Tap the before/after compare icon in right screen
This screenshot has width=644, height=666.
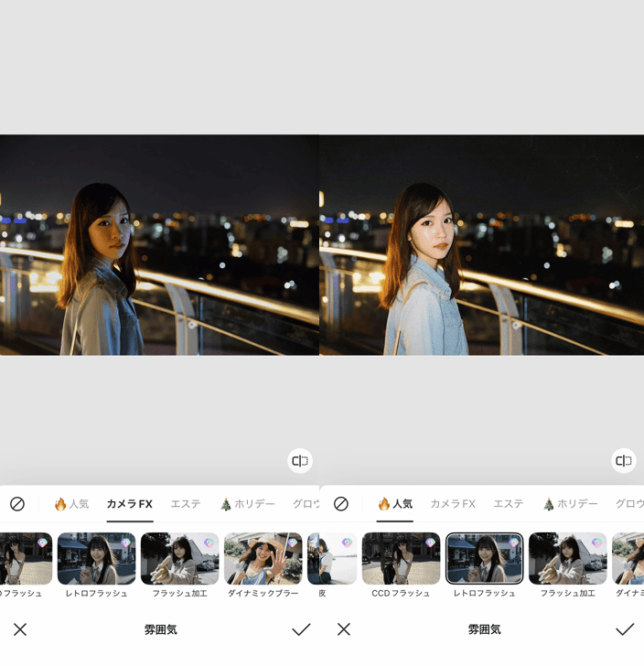623,461
